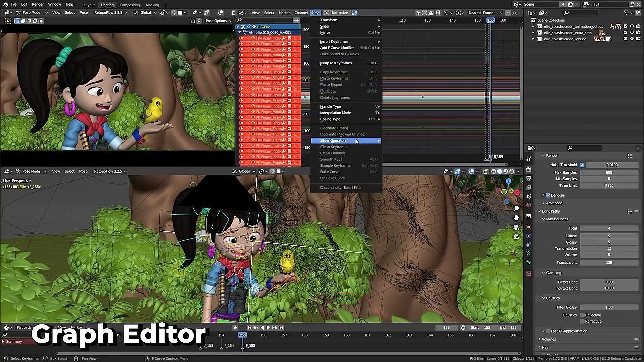Toggle the Noise Threshold checkbox
644x362 pixels.
pyautogui.click(x=582, y=165)
